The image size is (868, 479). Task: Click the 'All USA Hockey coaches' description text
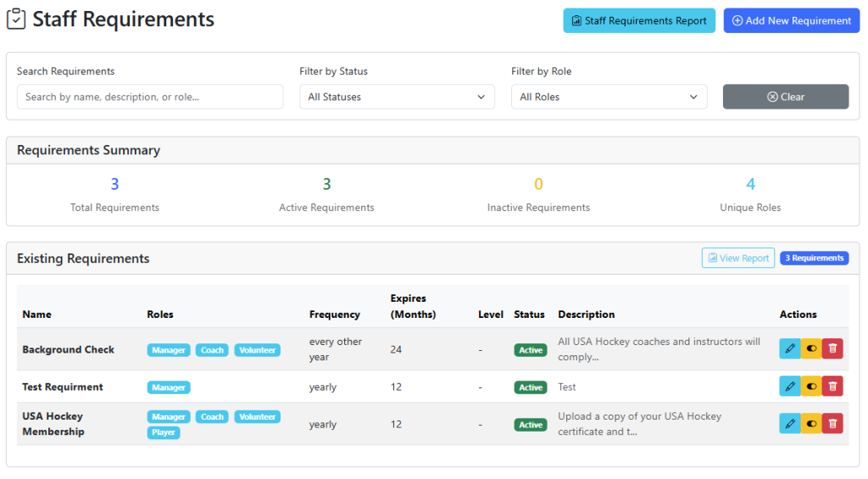click(659, 349)
